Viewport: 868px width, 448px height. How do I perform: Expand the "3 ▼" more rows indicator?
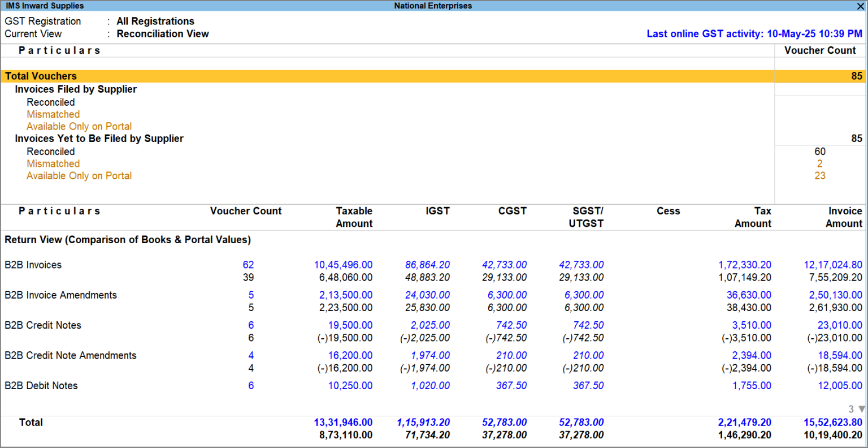tap(853, 408)
